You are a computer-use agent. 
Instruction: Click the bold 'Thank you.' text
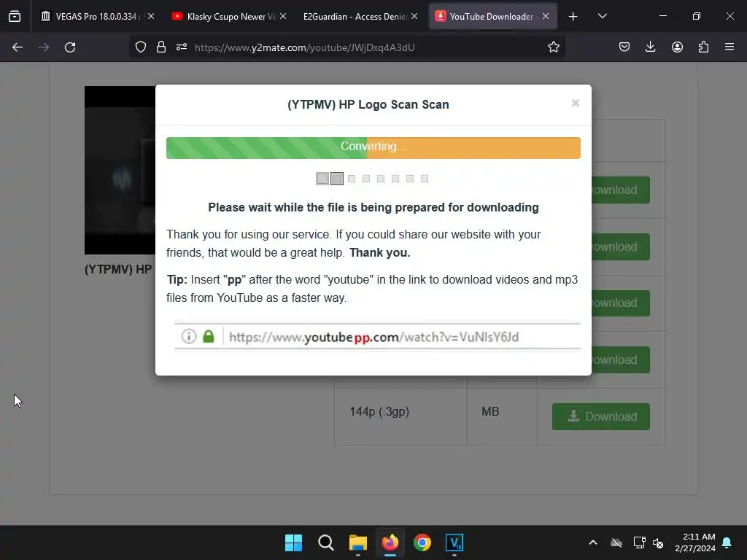point(379,253)
